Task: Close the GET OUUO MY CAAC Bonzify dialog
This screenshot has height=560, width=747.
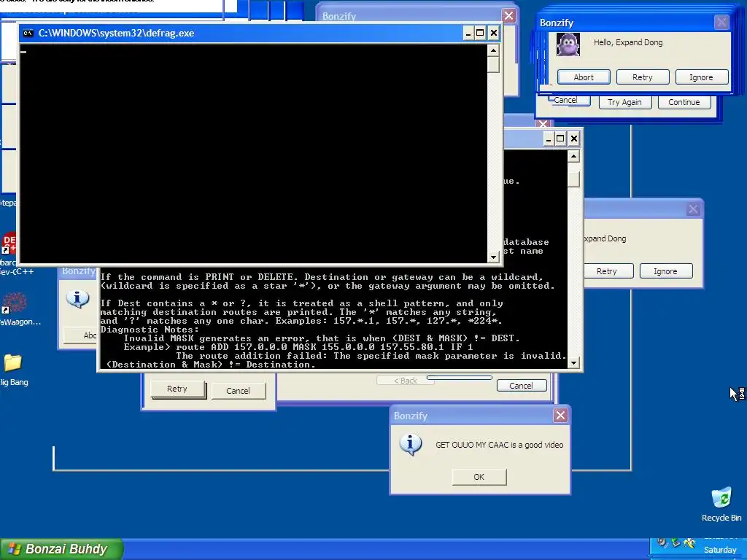Action: [561, 415]
